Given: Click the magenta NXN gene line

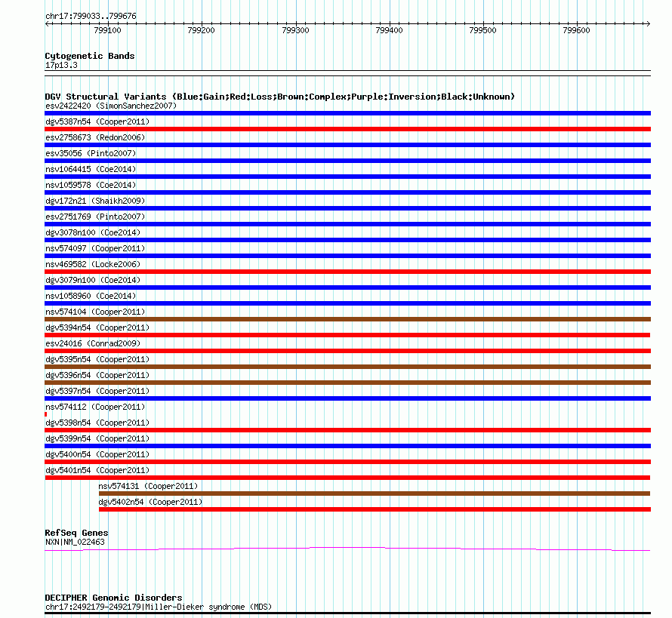Looking at the screenshot, I should click(347, 549).
